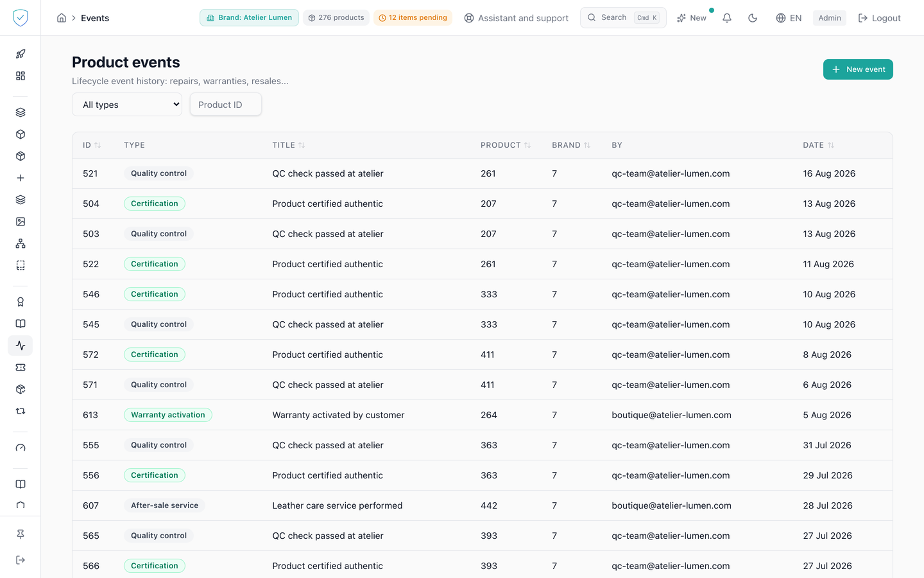Image resolution: width=924 pixels, height=578 pixels.
Task: Select 'Warranty activated by customer' title
Action: [338, 415]
